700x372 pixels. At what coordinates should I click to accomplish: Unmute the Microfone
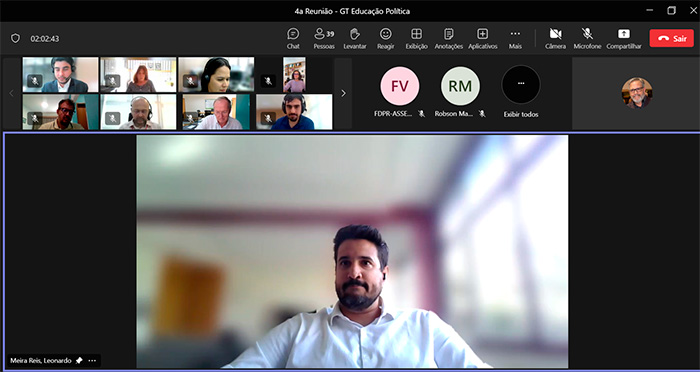(587, 38)
